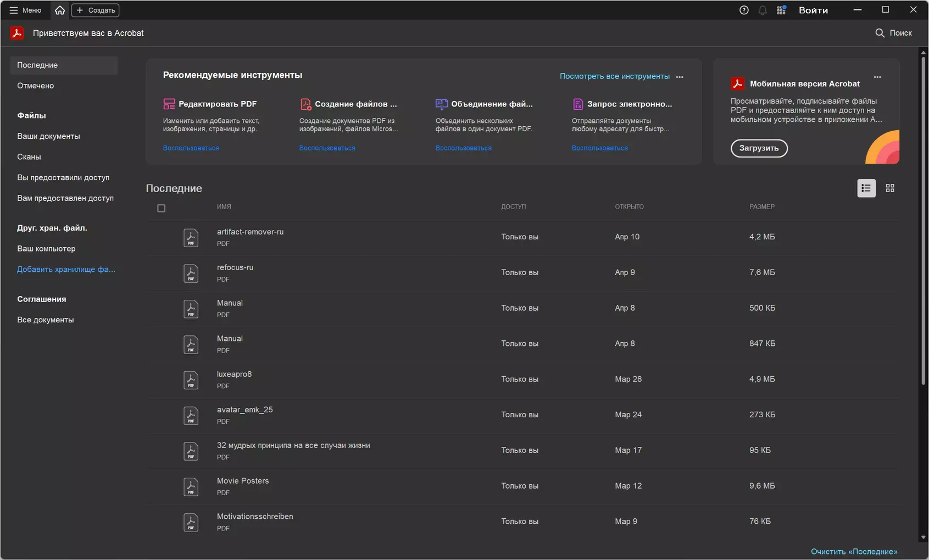Expand mobile Acrobat card options ellipsis
This screenshot has width=929, height=560.
877,77
